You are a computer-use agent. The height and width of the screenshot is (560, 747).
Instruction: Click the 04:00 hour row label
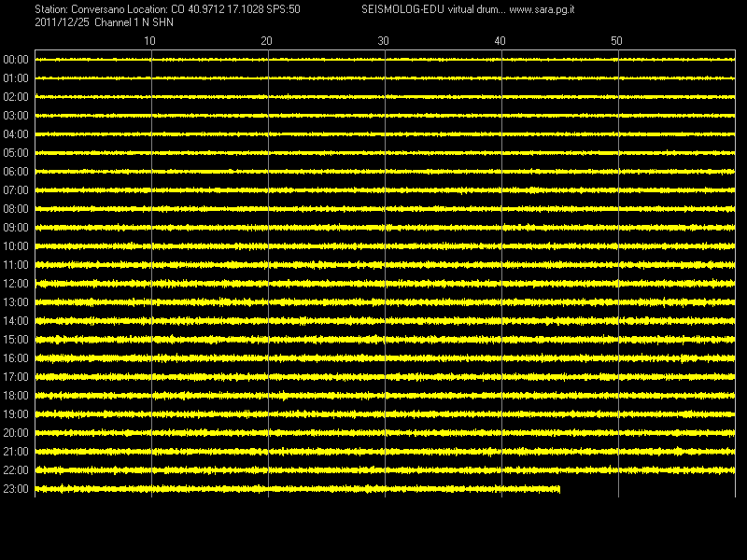click(16, 134)
